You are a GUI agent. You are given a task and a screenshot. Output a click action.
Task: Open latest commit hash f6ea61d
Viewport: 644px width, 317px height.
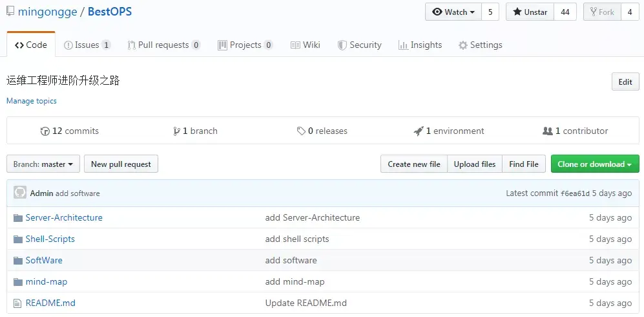click(x=575, y=193)
